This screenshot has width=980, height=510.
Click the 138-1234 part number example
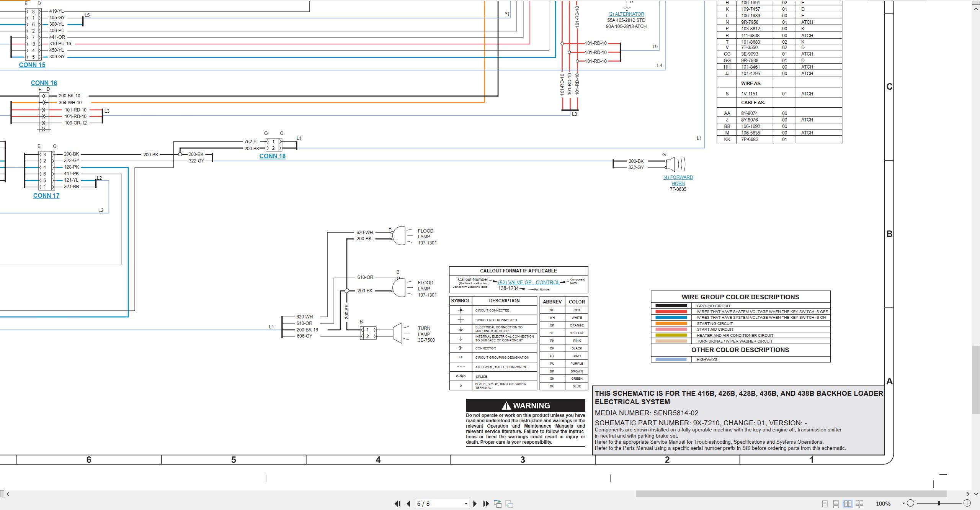(508, 289)
